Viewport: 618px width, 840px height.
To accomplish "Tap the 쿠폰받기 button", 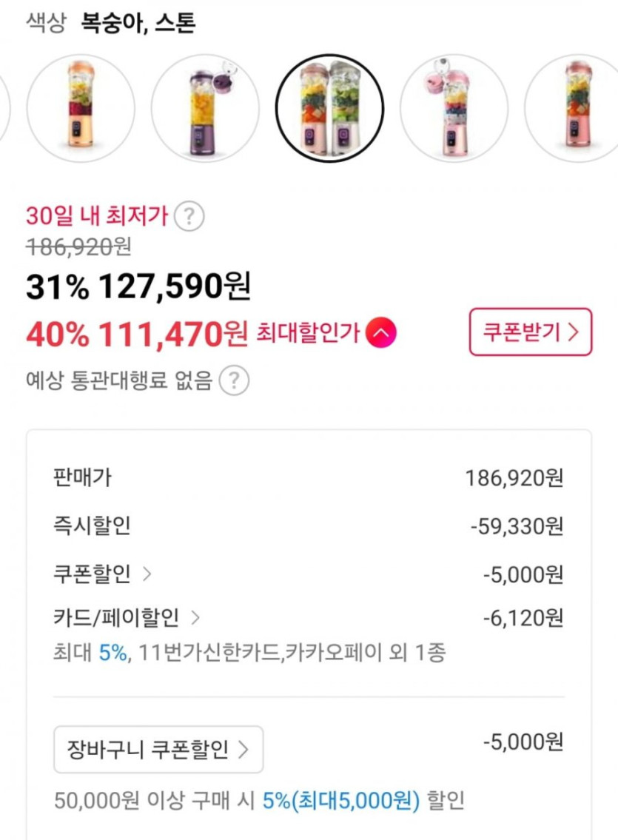I will (530, 332).
